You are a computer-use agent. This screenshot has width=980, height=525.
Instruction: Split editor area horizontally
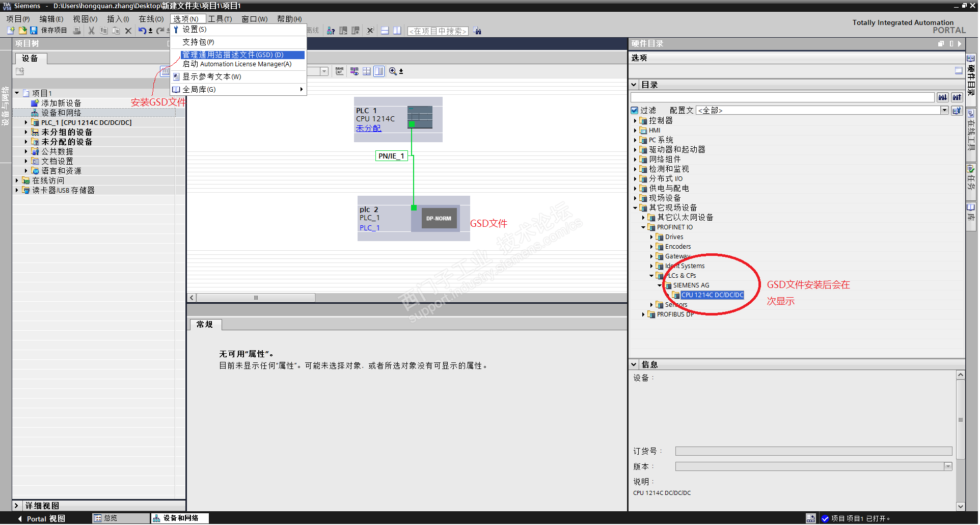385,31
